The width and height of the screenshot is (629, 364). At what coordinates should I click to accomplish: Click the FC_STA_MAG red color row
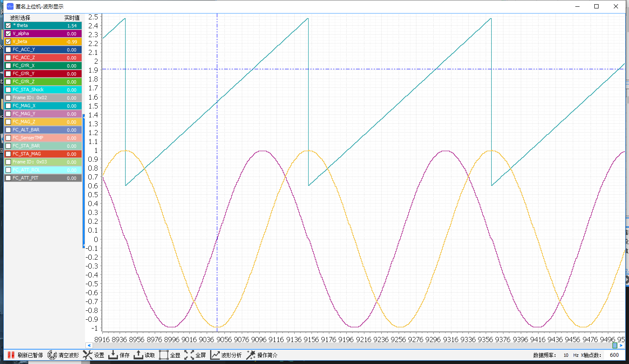[43, 154]
